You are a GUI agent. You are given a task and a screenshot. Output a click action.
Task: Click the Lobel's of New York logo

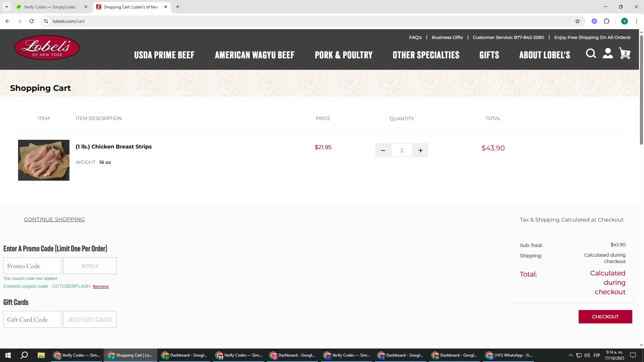[47, 48]
